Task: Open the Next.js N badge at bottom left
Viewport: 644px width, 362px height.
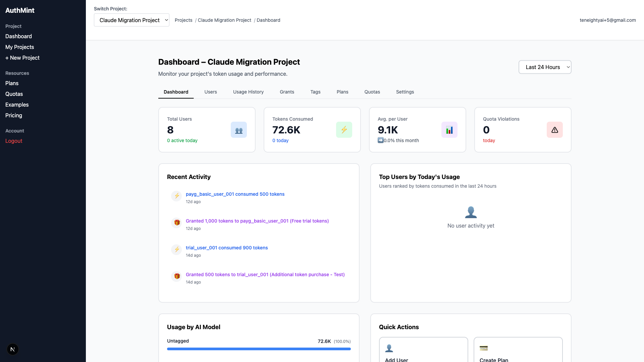Action: (13, 349)
